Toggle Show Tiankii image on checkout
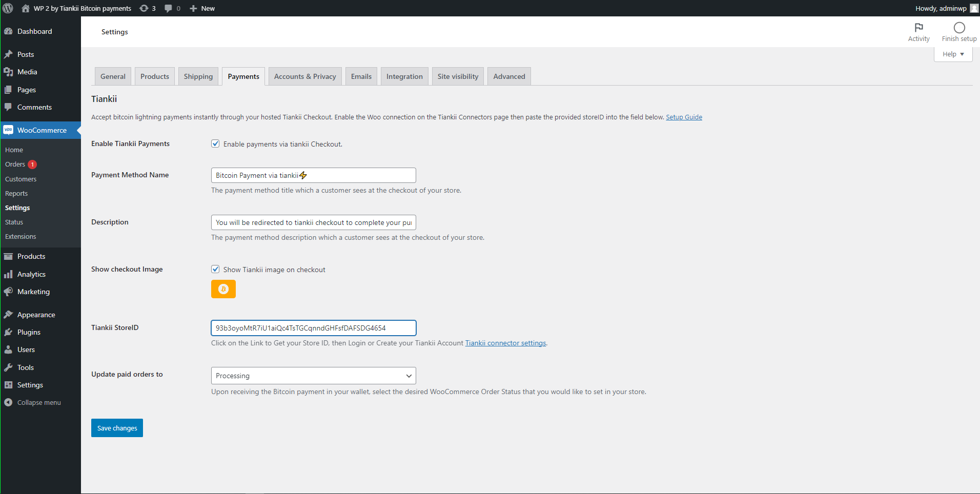The width and height of the screenshot is (980, 494). pos(215,269)
